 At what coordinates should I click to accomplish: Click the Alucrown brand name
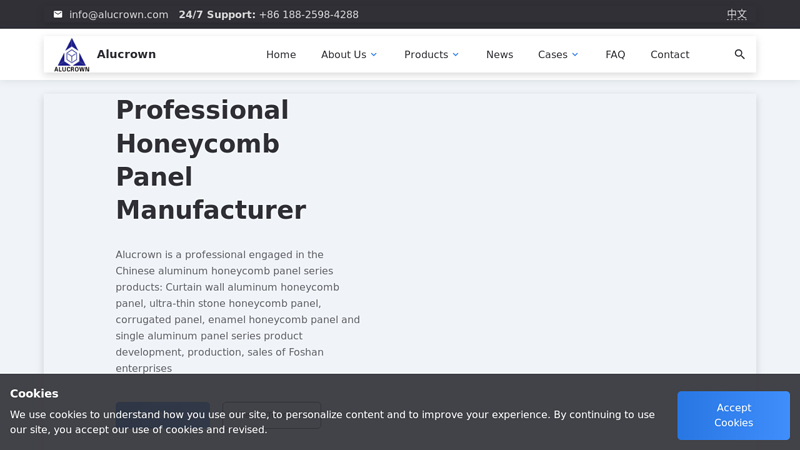[126, 54]
